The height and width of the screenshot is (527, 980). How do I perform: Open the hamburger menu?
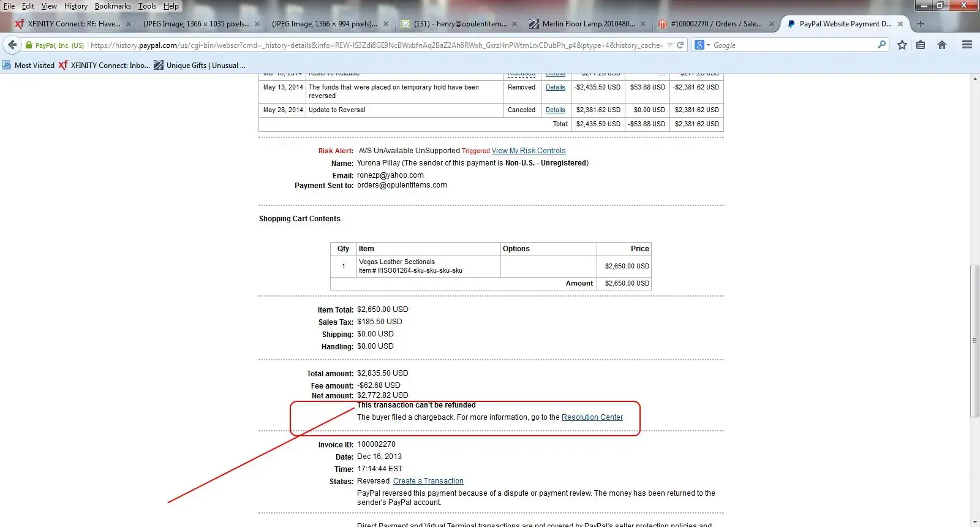(x=967, y=45)
